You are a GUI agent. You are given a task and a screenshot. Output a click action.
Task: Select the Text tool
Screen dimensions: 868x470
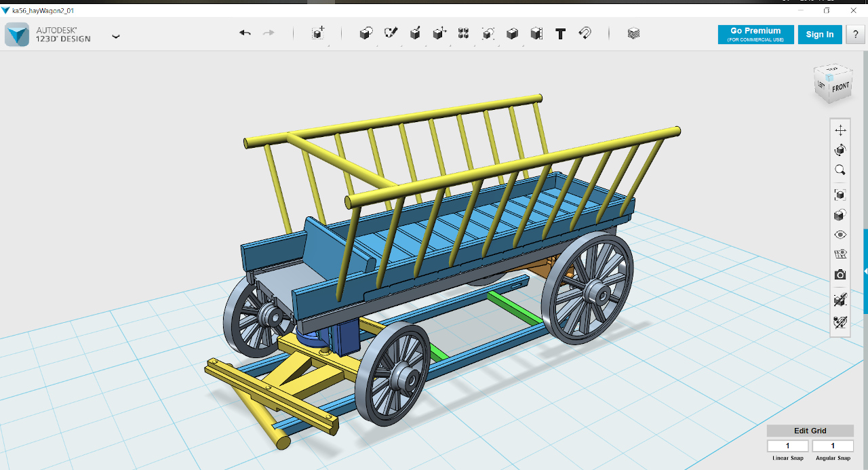560,34
